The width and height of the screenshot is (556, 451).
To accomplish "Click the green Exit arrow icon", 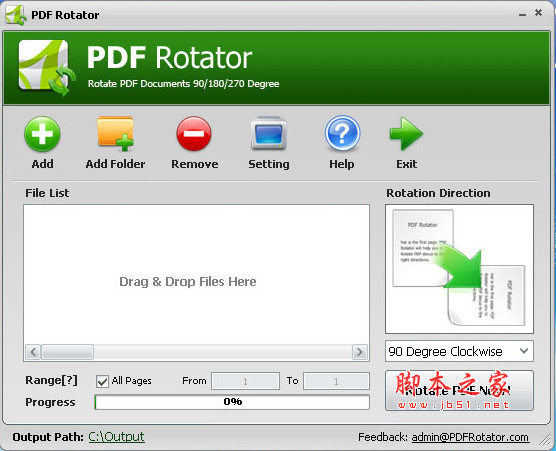I will 406,133.
